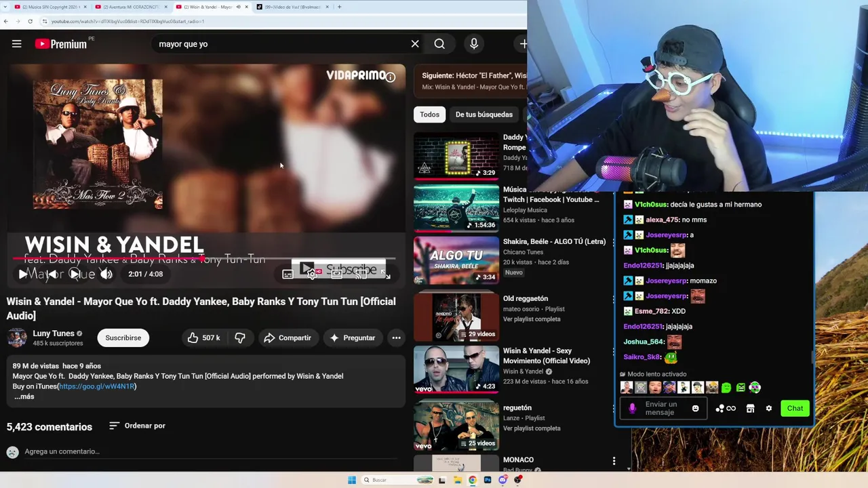Open the Luny Tunes channel name
The image size is (868, 488).
54,333
